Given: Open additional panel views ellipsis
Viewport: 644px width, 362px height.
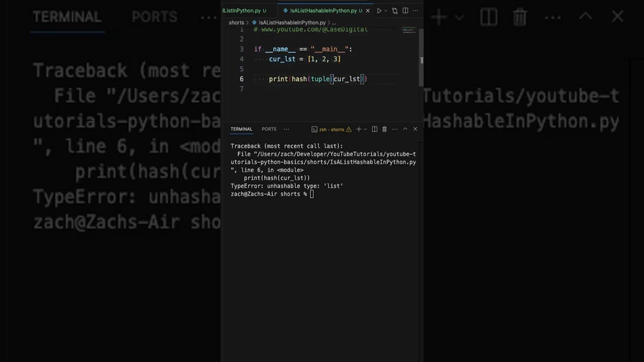Looking at the screenshot, I should (286, 129).
